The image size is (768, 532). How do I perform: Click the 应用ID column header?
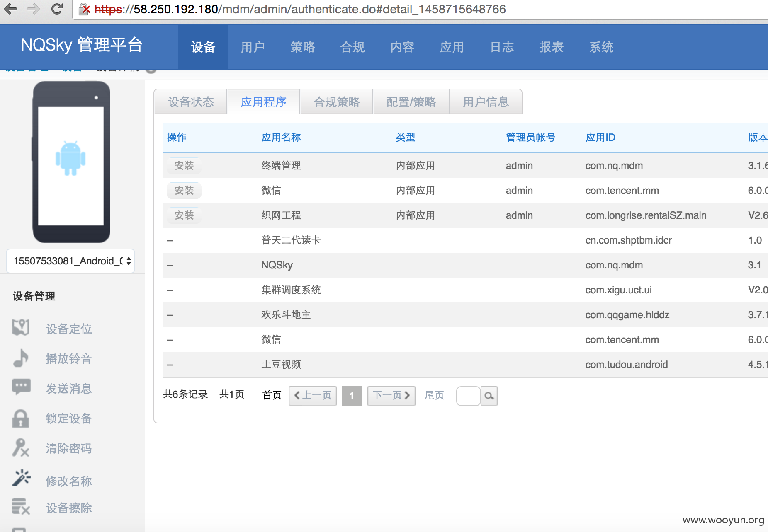click(x=600, y=138)
